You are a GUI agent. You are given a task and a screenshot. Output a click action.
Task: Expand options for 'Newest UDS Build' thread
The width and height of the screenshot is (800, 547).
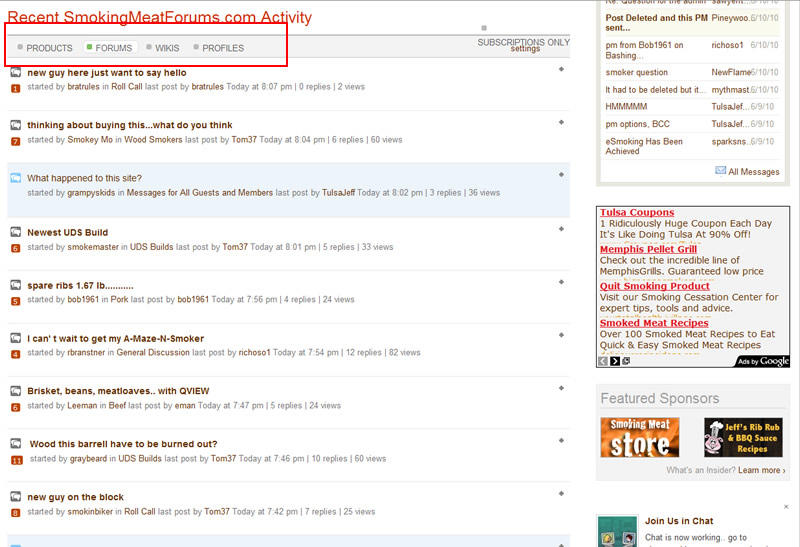coord(561,228)
